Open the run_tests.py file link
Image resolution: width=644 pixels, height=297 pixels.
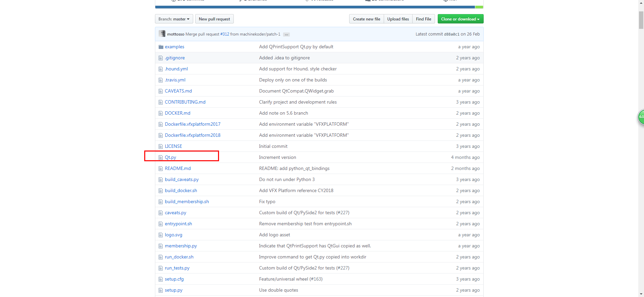(x=177, y=268)
